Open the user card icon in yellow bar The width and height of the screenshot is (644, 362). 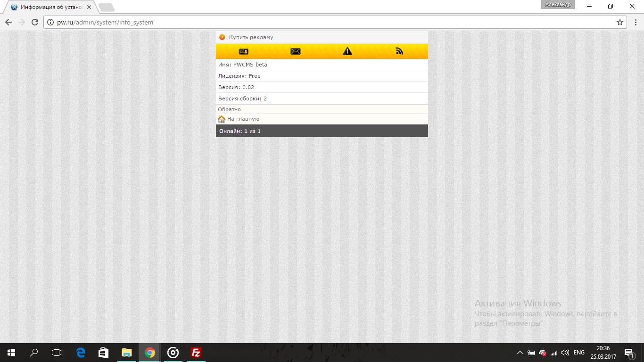tap(243, 51)
